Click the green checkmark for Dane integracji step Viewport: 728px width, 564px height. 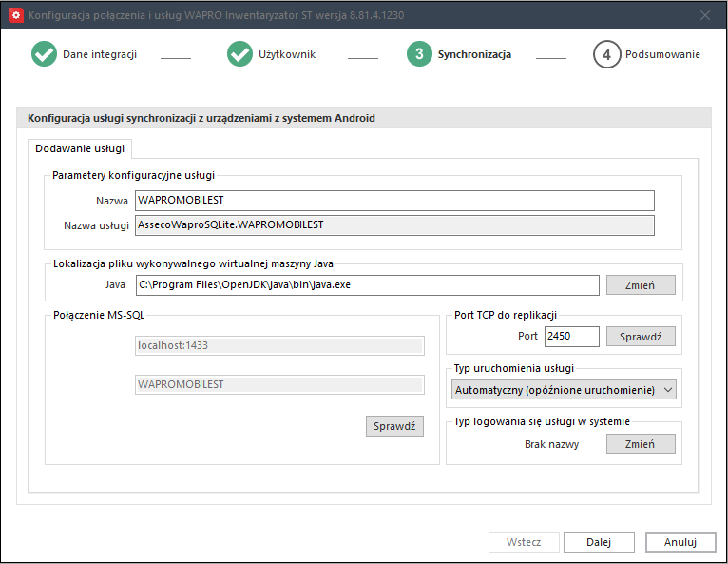(x=44, y=54)
